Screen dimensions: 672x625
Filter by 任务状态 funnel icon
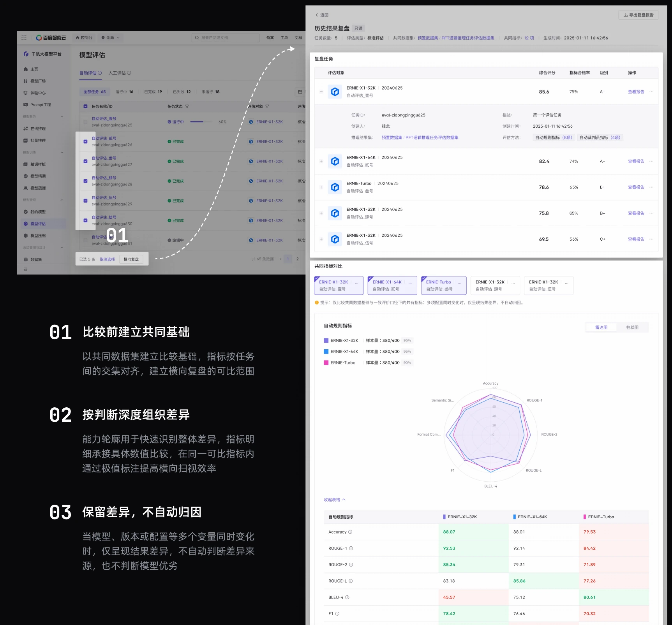(x=187, y=106)
